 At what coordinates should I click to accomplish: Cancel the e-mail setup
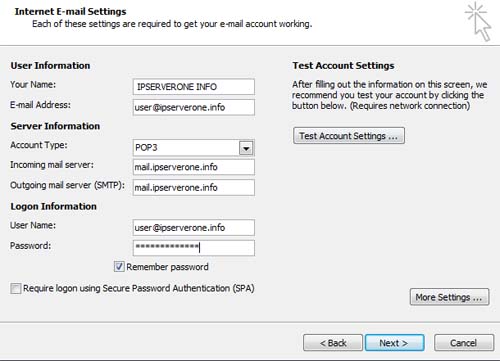pyautogui.click(x=464, y=343)
